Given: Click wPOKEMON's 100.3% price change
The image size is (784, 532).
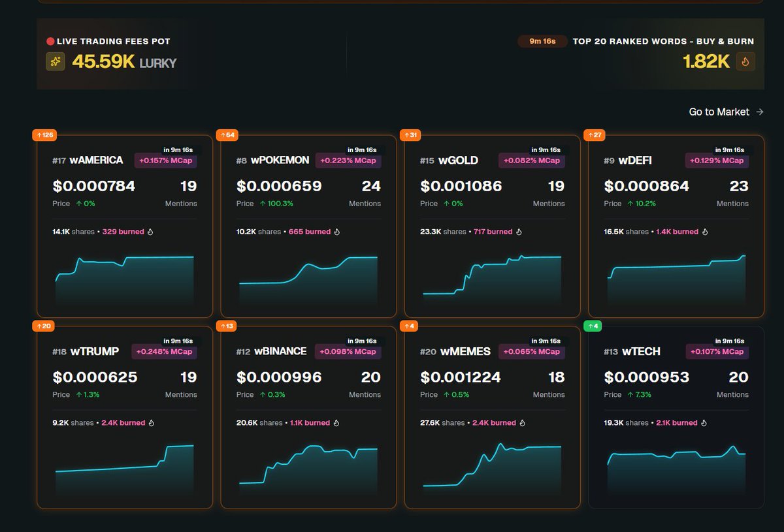Looking at the screenshot, I should pos(276,204).
